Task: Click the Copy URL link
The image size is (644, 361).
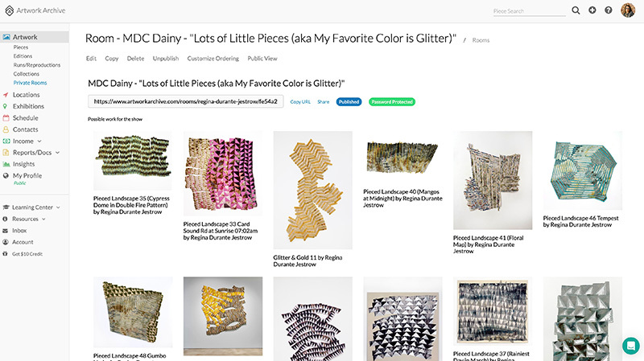Action: pos(300,102)
